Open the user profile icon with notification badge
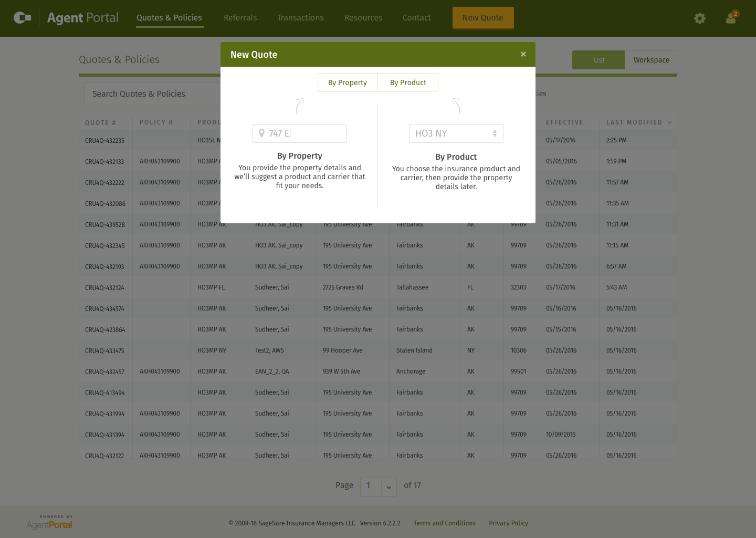The width and height of the screenshot is (756, 538). click(731, 18)
